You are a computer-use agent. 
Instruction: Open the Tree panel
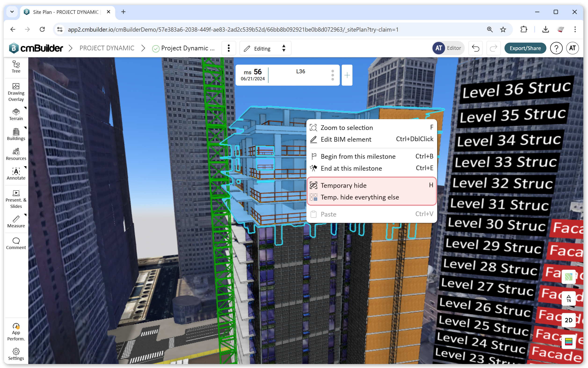(x=16, y=67)
